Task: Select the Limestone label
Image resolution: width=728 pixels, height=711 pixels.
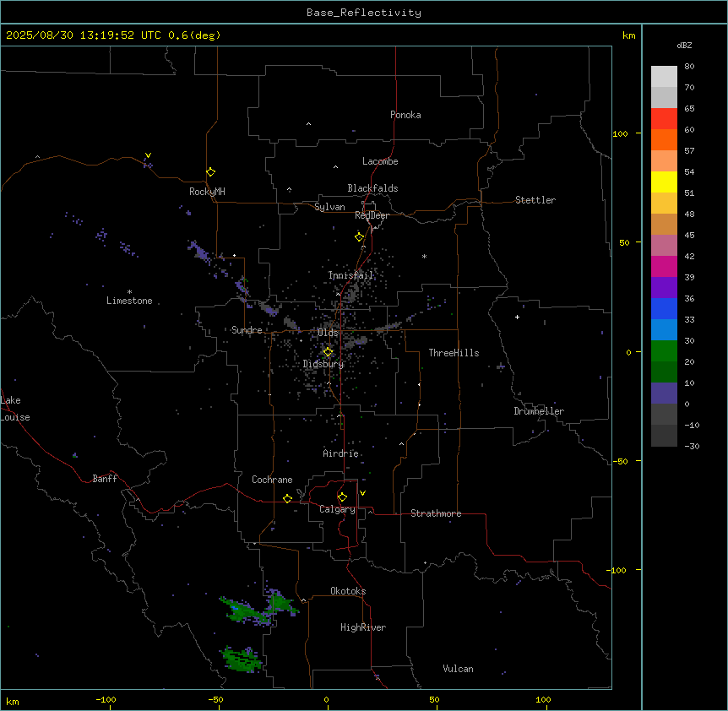Action: [129, 301]
